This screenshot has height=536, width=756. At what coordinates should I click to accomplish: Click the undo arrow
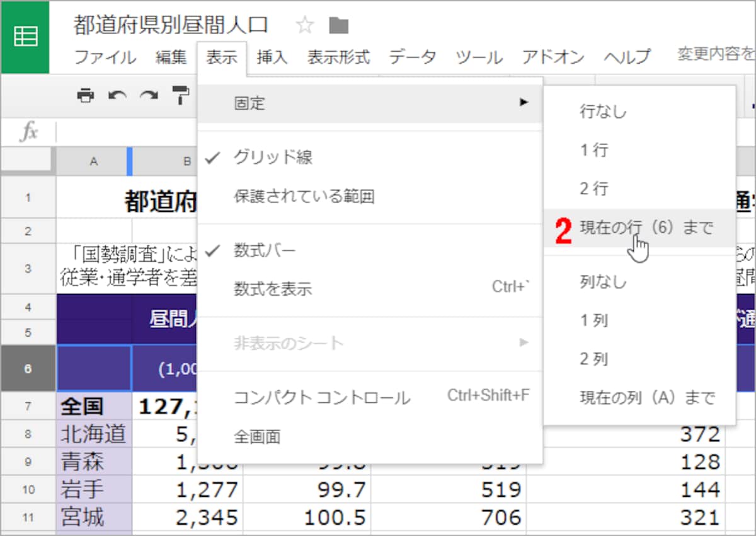(x=117, y=95)
